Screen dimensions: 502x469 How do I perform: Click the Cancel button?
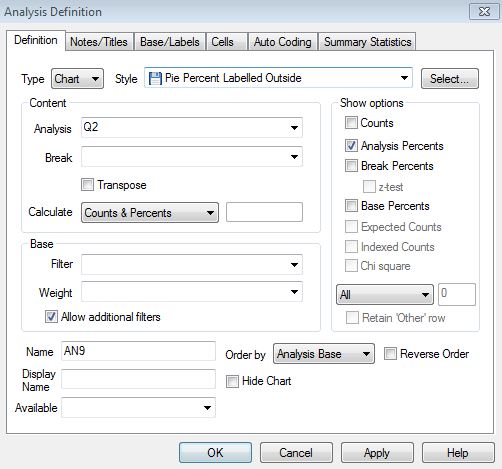(x=296, y=453)
